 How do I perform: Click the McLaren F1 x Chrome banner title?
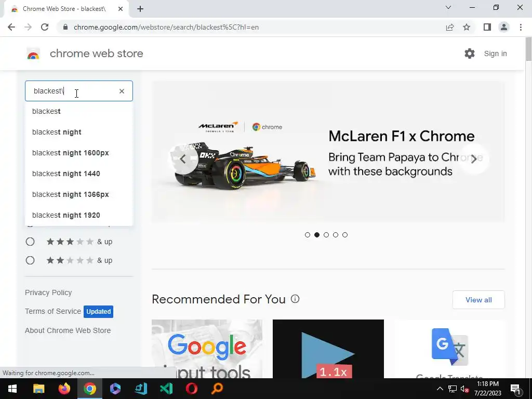pos(402,136)
